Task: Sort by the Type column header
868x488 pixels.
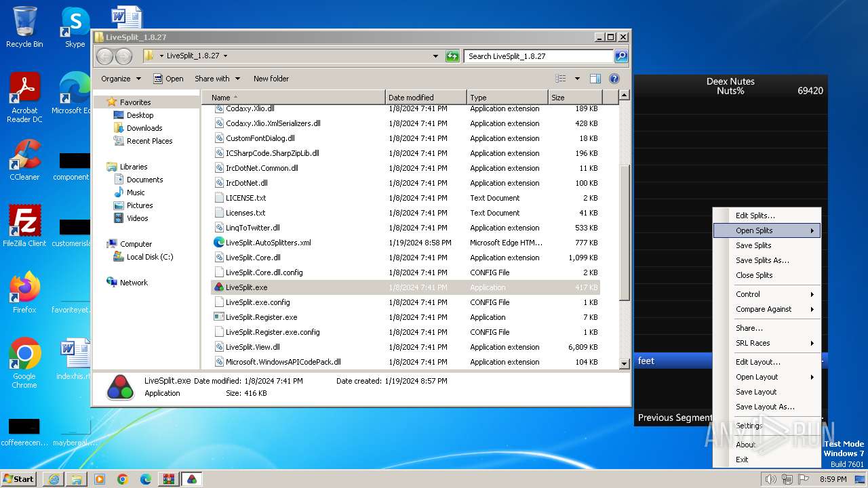Action: coord(507,98)
